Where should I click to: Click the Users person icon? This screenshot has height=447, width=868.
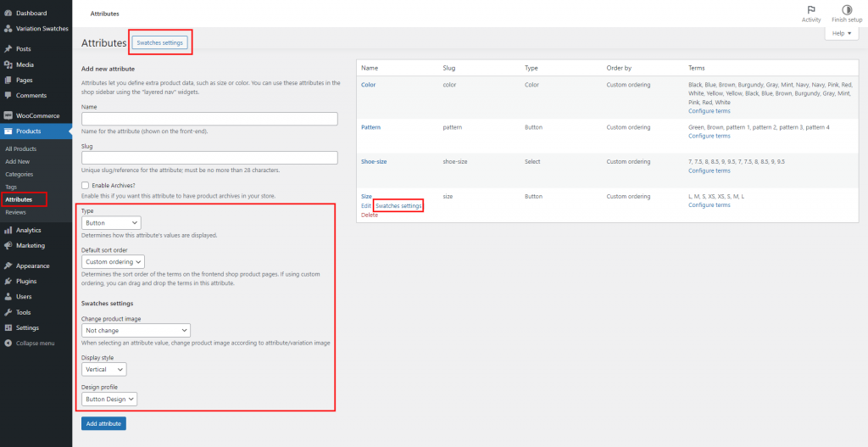coord(8,296)
